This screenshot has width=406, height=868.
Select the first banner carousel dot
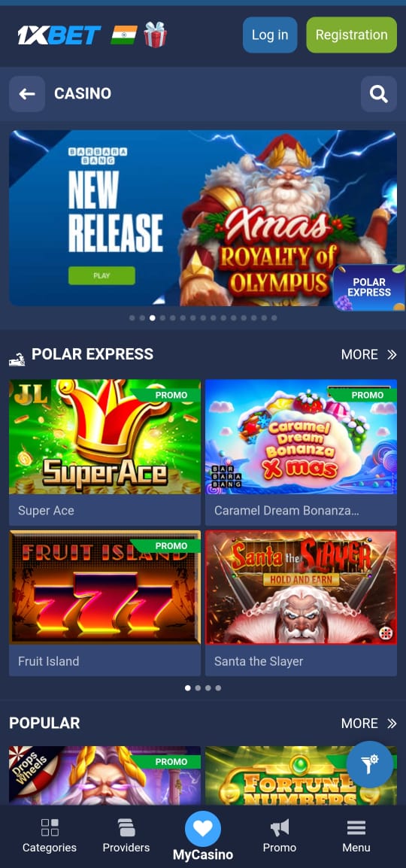coord(132,318)
